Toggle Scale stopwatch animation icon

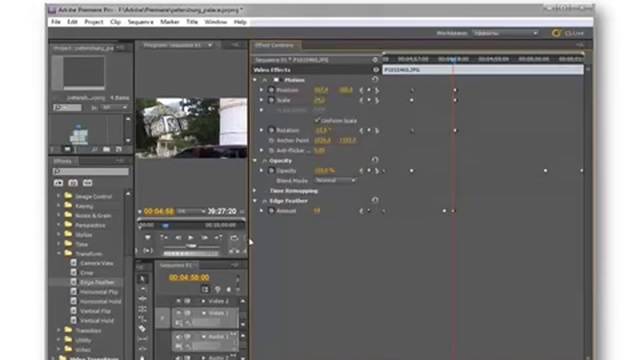271,100
